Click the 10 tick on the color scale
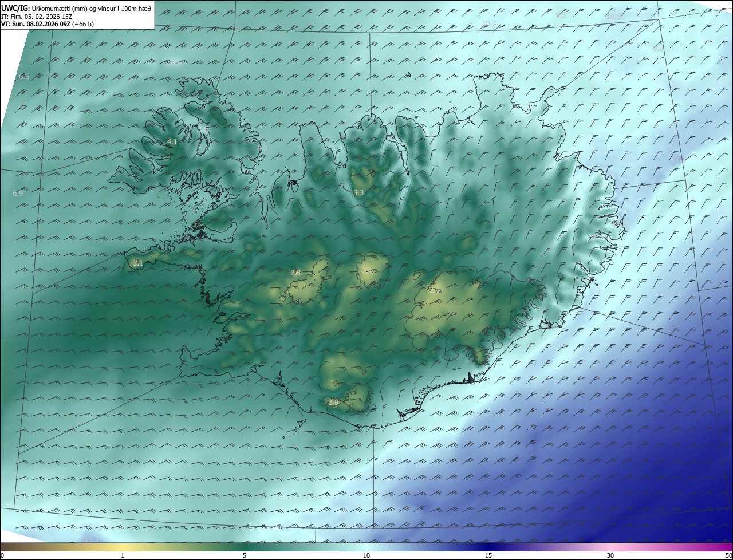 click(366, 556)
